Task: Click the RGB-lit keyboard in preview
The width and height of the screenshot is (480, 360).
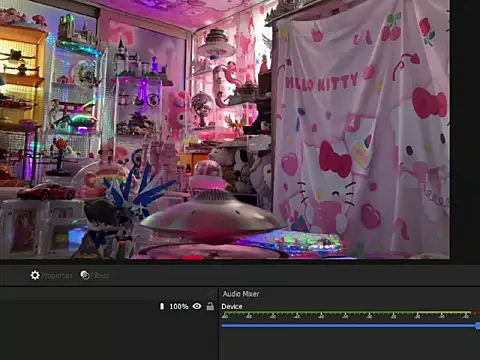Action: pos(290,243)
